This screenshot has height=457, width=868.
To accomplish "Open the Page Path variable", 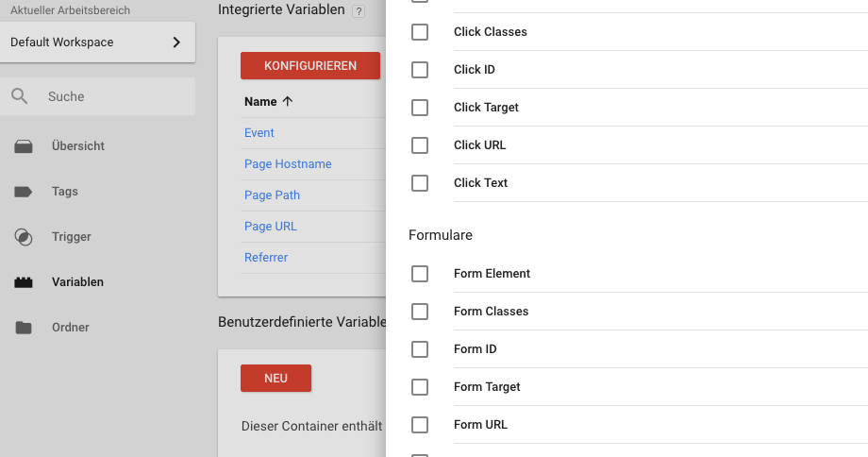I will 272,195.
